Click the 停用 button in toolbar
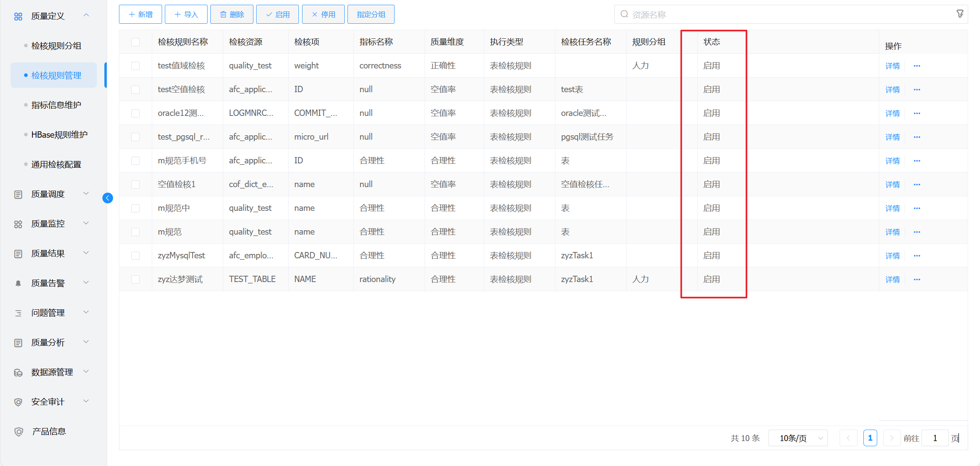 pos(323,15)
